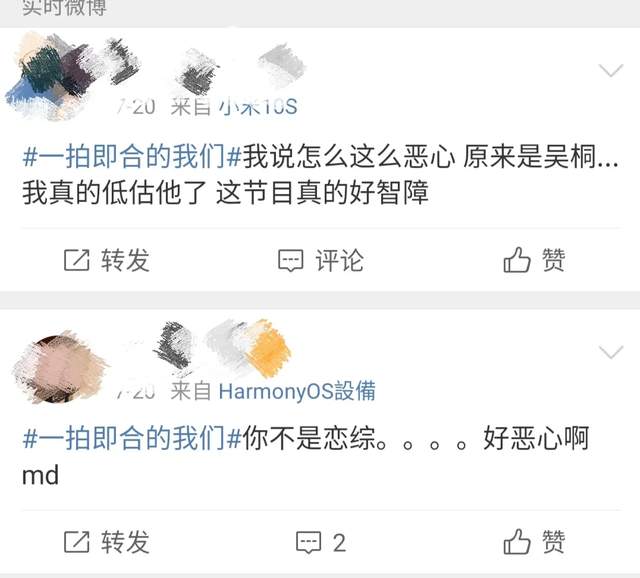
Task: Tap comment bubble icon on first post
Action: pos(291,260)
